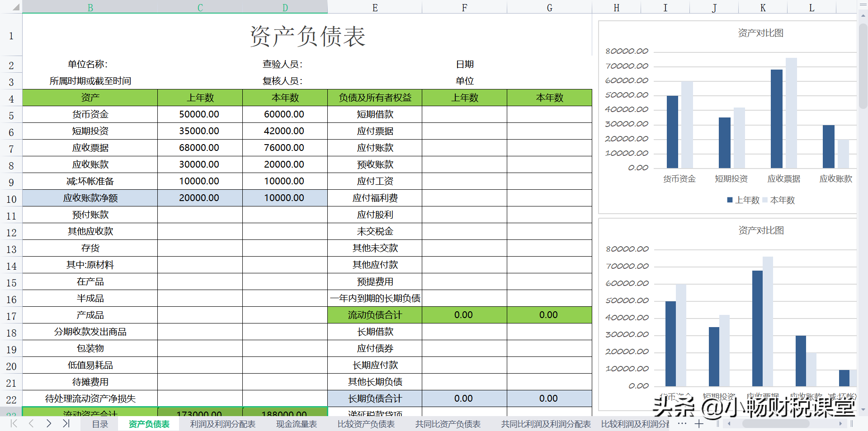Go to next sheet tab arrow
The image size is (868, 431).
click(49, 424)
